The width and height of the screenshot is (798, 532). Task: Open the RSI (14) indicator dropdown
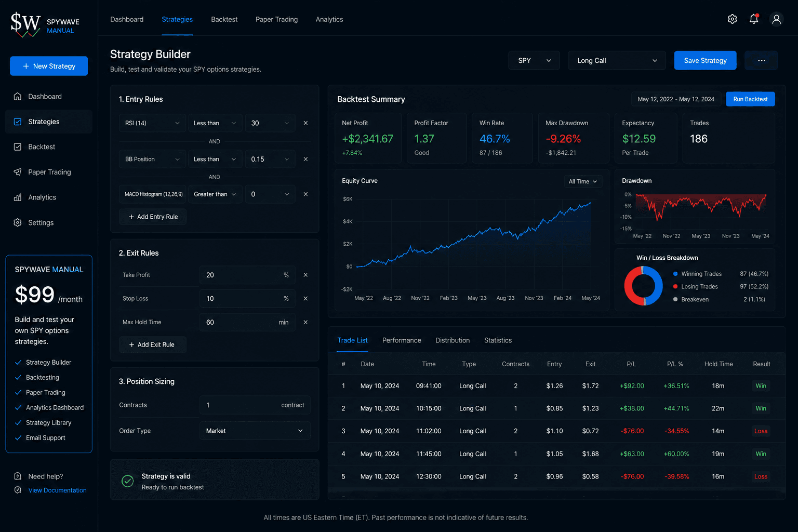(x=152, y=123)
